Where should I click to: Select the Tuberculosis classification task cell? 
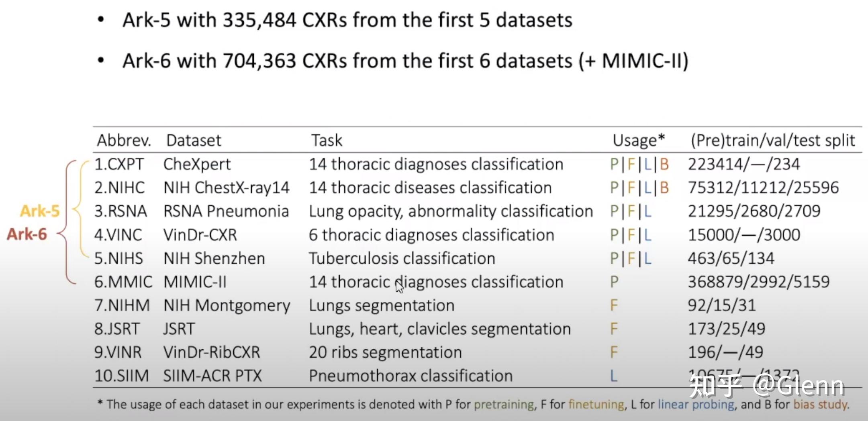402,258
